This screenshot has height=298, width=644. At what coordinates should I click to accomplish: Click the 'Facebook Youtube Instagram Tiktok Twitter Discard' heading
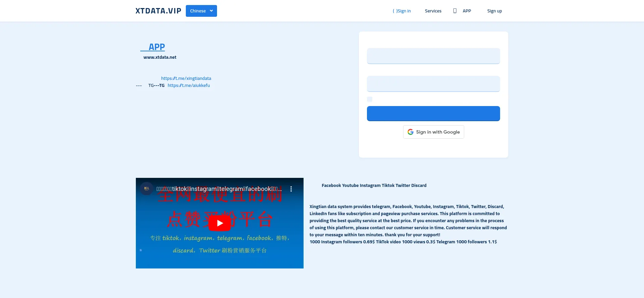[x=374, y=185]
